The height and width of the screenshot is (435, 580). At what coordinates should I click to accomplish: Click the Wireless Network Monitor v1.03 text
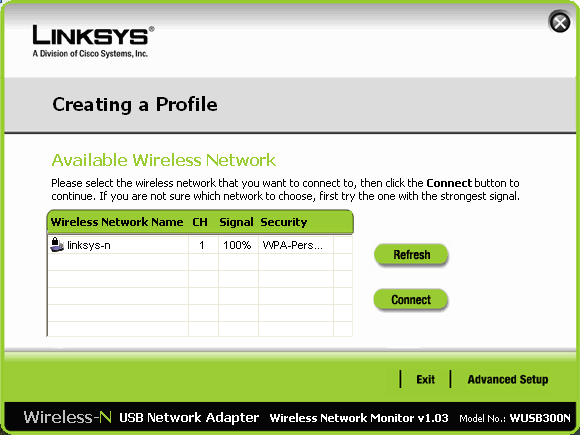coord(359,418)
